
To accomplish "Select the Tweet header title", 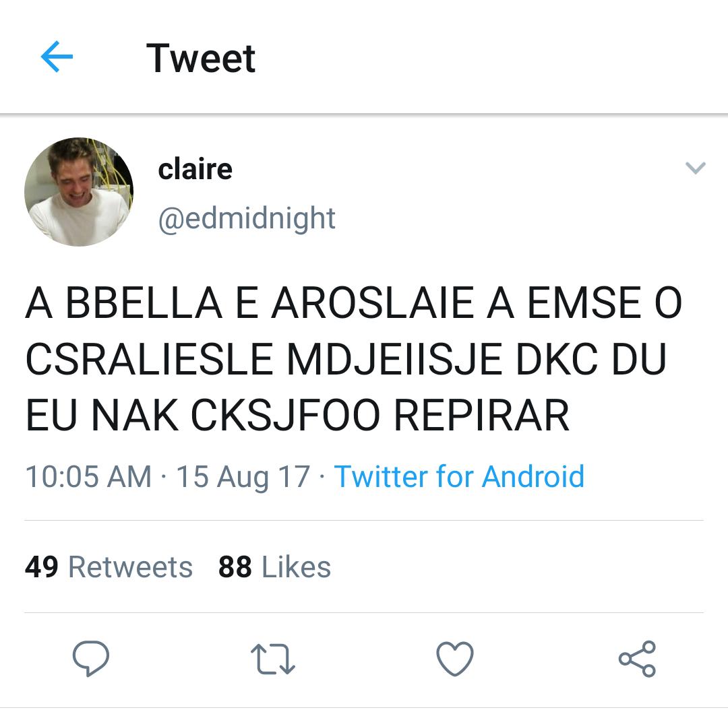I will tap(201, 59).
